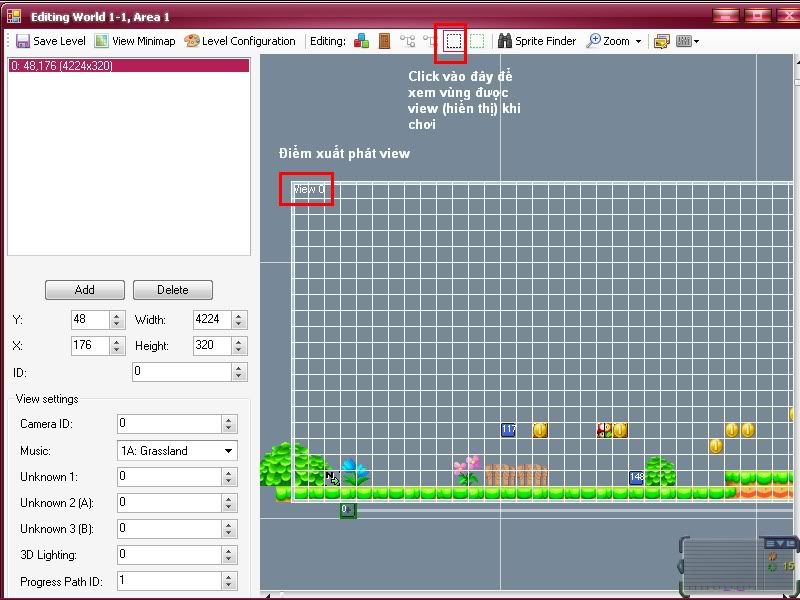Viewport: 800px width, 600px height.
Task: Click the Camera ID field
Action: coord(169,423)
